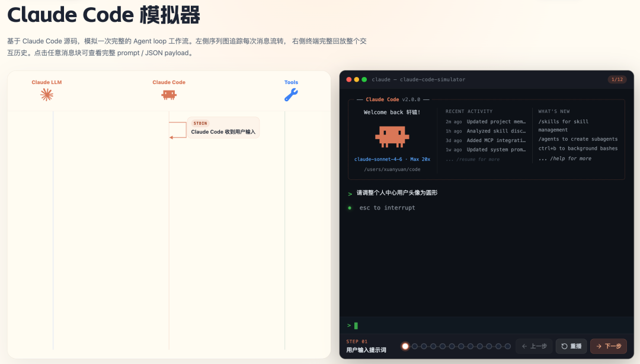Select the 'Updated project mem…' recent activity entry
Viewport: 640px width, 364px height.
tap(496, 121)
